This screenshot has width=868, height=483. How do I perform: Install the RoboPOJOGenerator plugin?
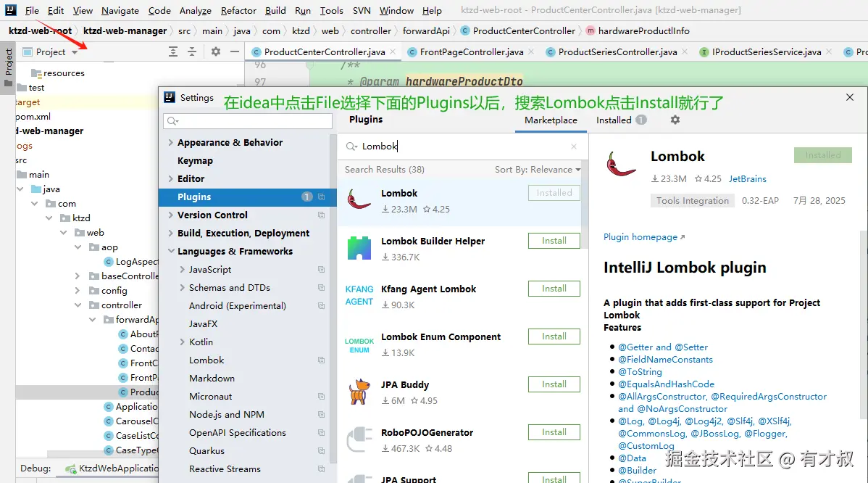pyautogui.click(x=554, y=432)
